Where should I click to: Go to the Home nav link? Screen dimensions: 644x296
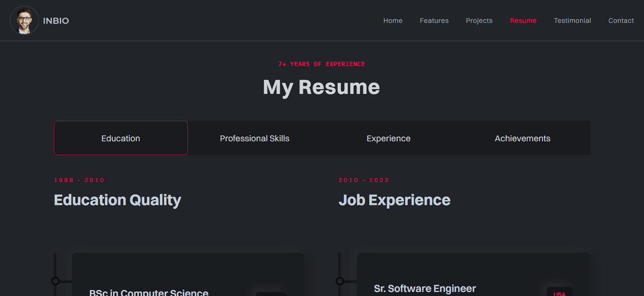[x=392, y=21]
